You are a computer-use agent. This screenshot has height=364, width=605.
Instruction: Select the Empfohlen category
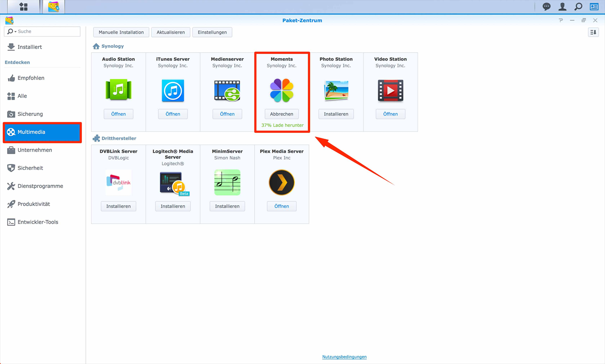(x=42, y=78)
